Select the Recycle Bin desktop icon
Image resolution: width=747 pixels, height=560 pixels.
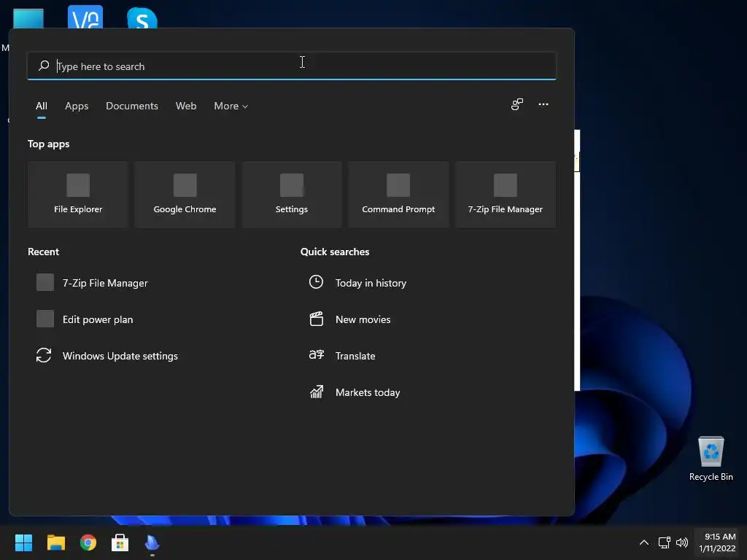tap(711, 459)
